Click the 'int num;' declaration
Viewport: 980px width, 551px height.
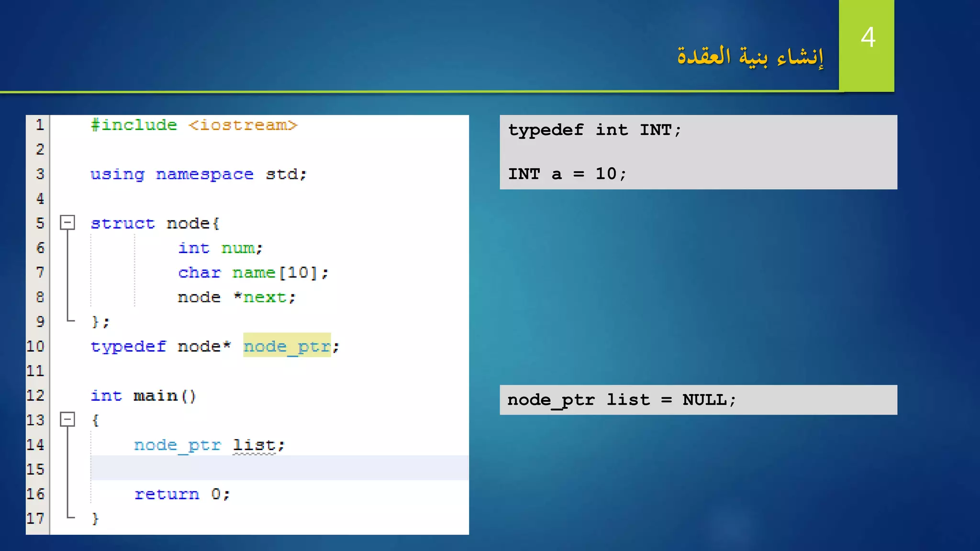pos(221,248)
